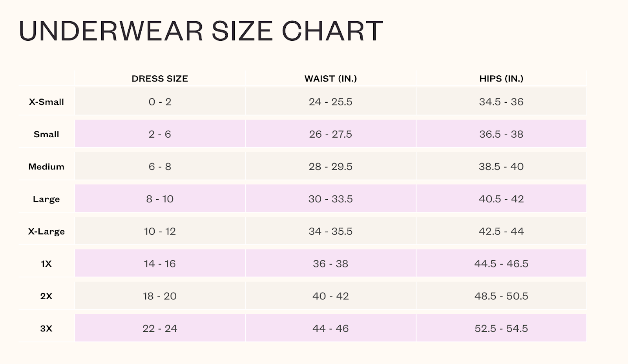
Task: Click the X-Large row label
Action: click(46, 231)
